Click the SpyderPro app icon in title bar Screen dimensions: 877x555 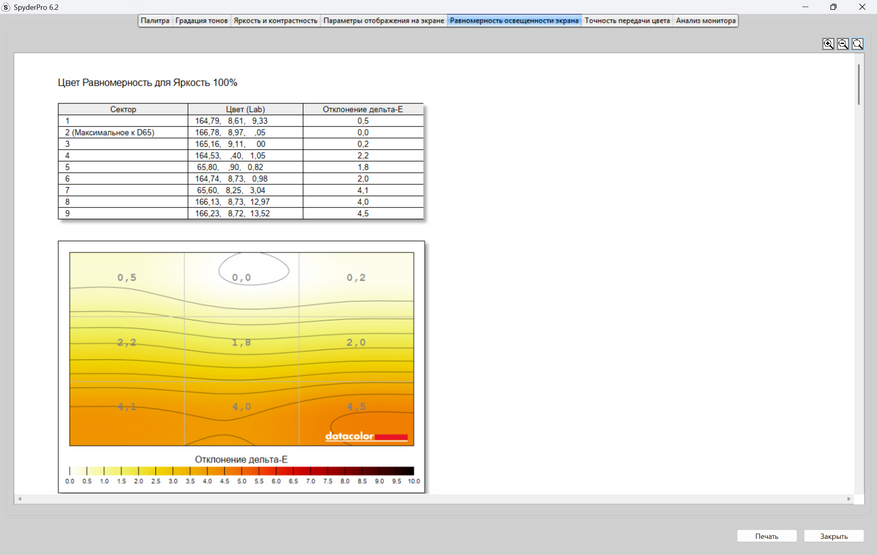point(6,7)
